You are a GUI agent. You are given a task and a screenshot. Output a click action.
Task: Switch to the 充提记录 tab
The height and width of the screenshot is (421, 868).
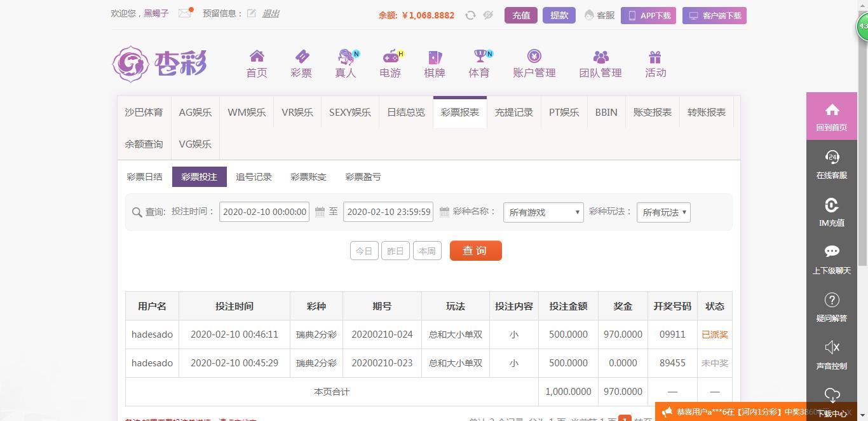pos(513,112)
